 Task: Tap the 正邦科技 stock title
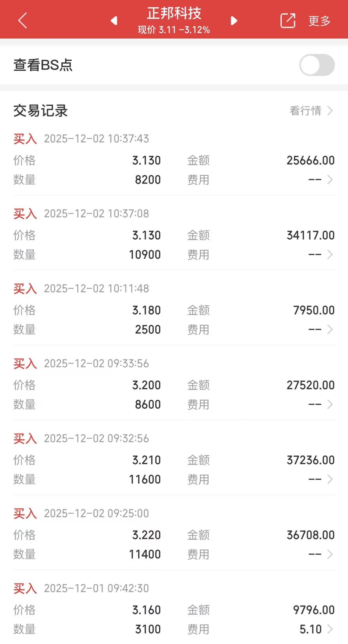[x=174, y=13]
